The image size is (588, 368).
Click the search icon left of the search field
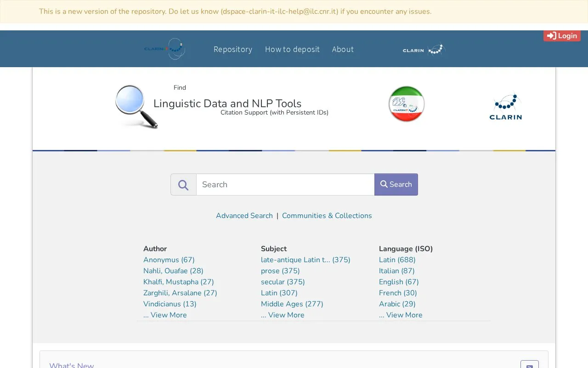tap(183, 184)
